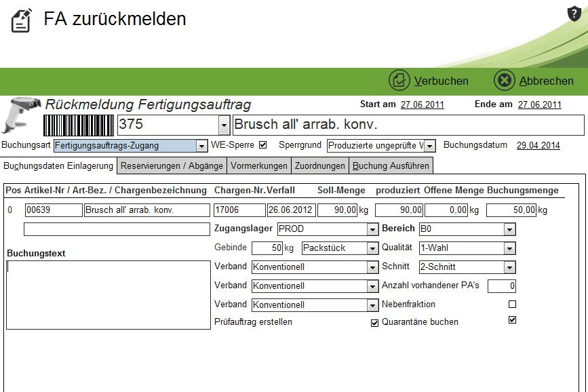Click the Chargenbezeichnung empty field

117,229
